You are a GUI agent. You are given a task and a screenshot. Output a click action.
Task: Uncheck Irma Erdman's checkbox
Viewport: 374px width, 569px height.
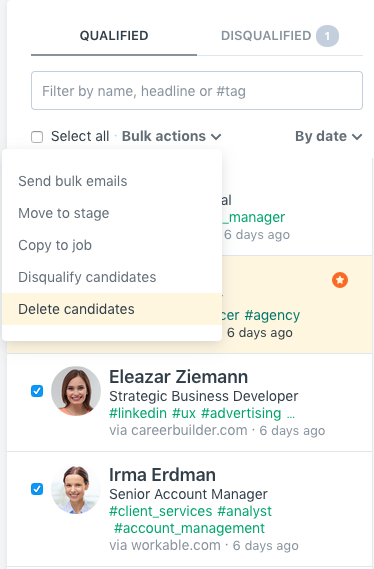(x=37, y=489)
